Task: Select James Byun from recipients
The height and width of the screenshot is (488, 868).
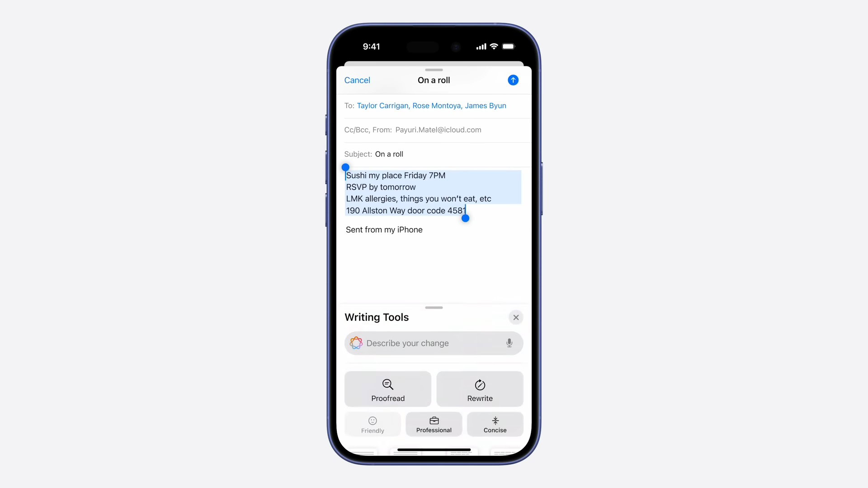Action: [485, 105]
